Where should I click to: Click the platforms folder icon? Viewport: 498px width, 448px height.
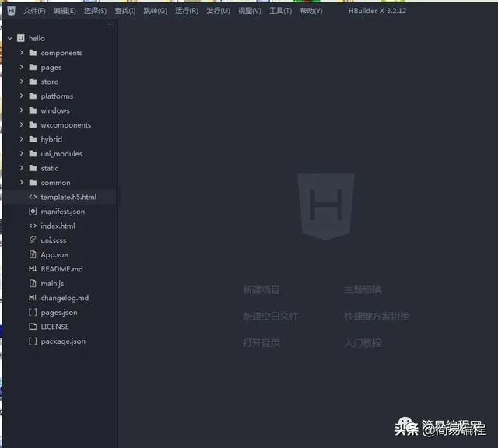tap(33, 96)
